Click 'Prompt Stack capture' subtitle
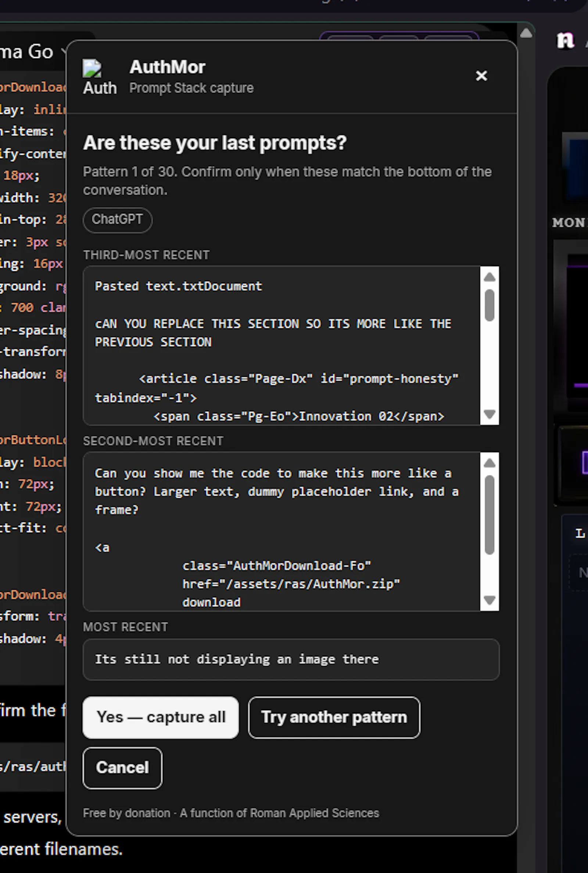 pos(191,88)
